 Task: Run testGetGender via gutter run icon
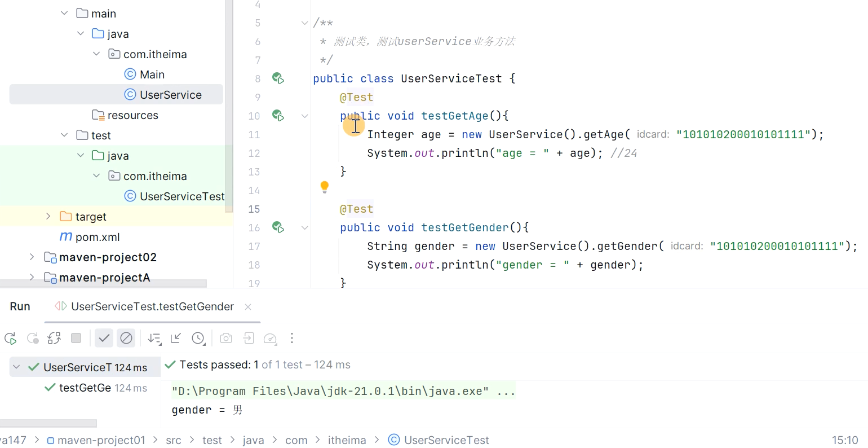(278, 227)
